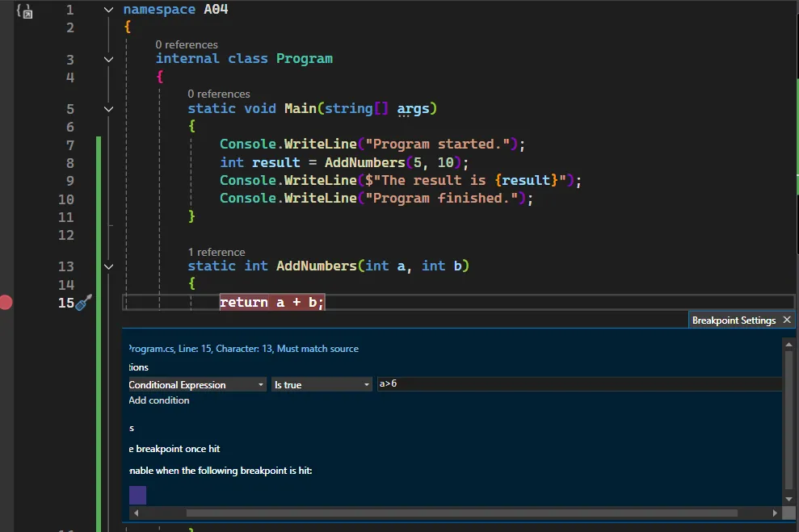
Task: Click line number 13 in the gutter
Action: [x=66, y=266]
